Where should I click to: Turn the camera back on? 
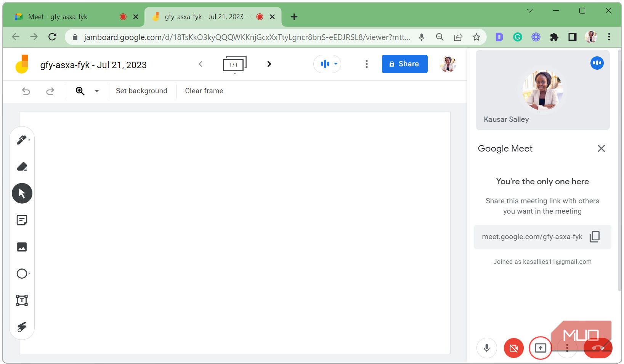[x=513, y=348]
